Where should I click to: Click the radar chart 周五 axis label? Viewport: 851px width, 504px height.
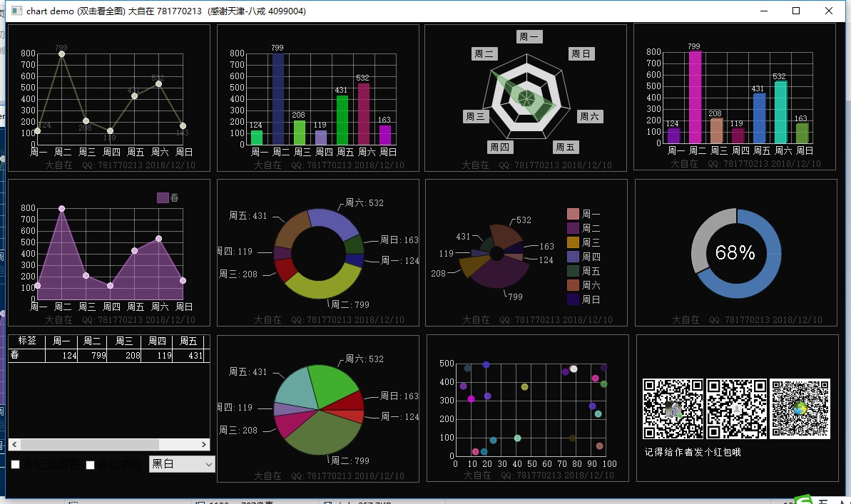click(x=566, y=147)
